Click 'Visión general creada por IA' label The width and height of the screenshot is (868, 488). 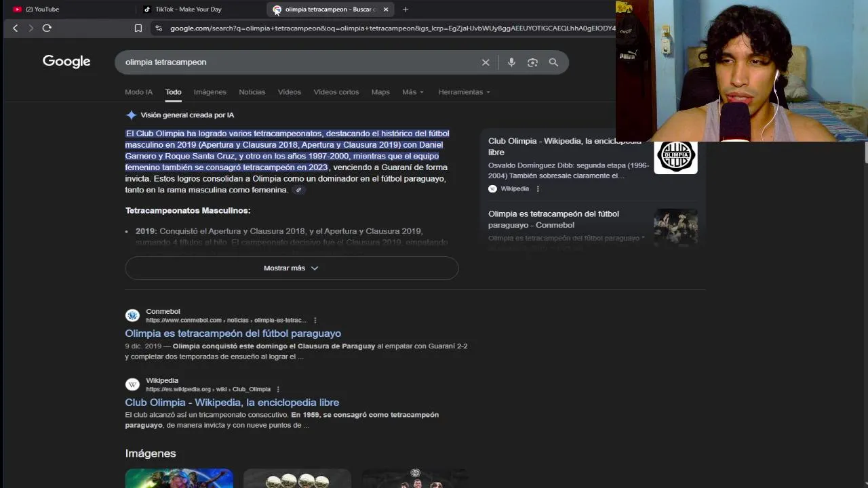tap(187, 115)
